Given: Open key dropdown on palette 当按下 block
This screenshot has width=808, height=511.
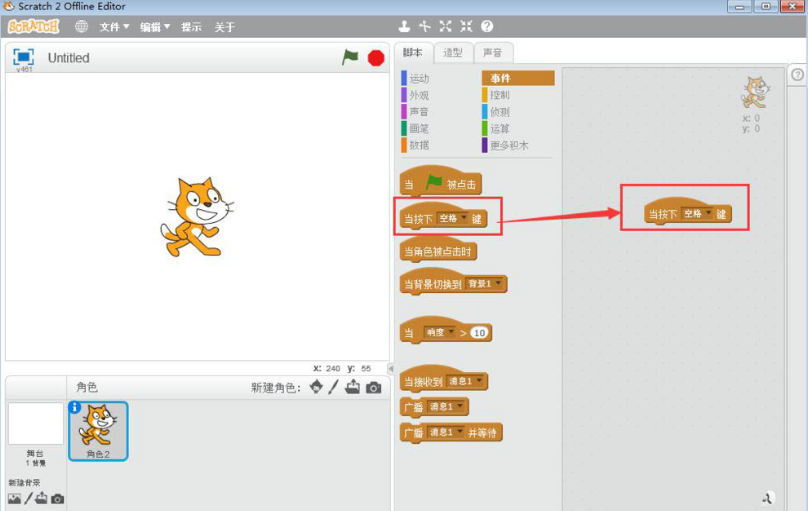Looking at the screenshot, I should (452, 218).
